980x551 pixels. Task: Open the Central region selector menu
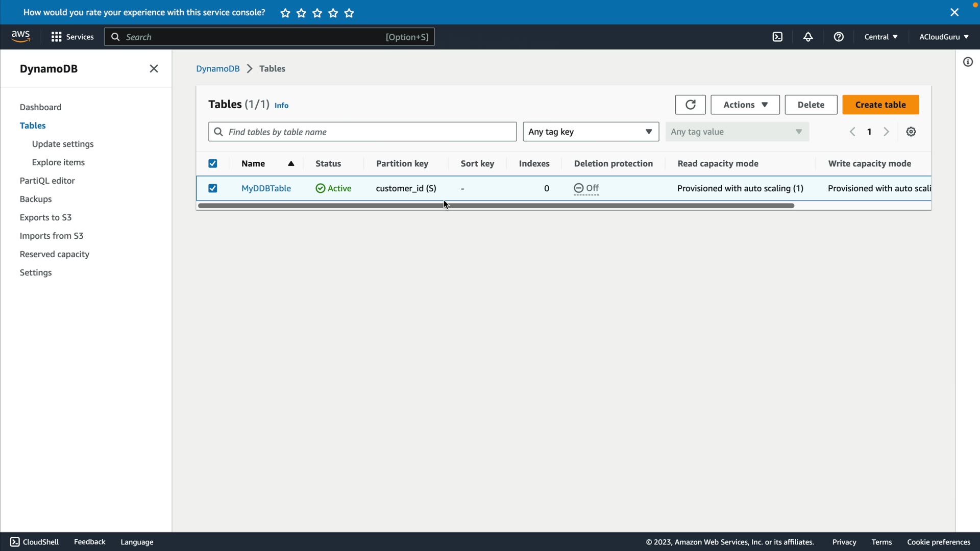click(x=880, y=37)
